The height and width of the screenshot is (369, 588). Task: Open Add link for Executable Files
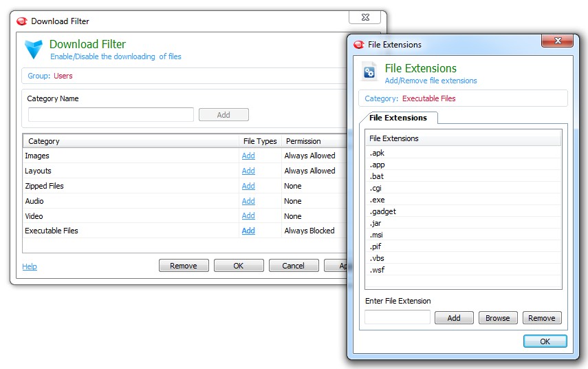tap(248, 231)
